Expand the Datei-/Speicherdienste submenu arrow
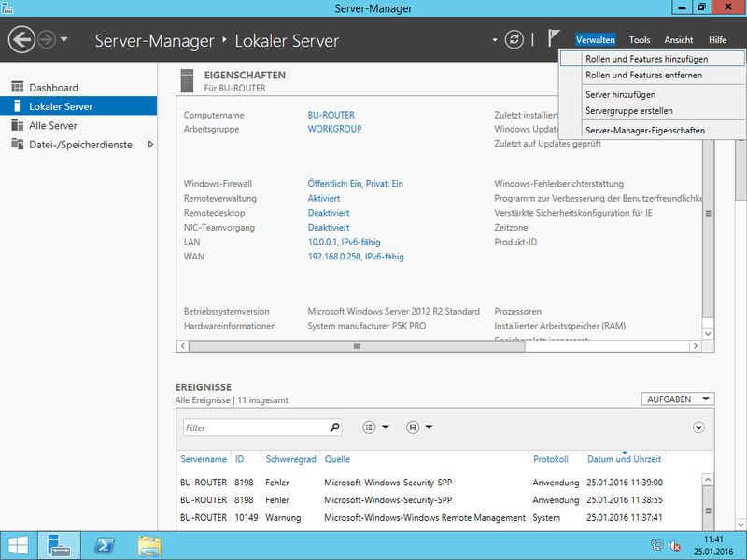Viewport: 747px width, 560px height. (x=151, y=145)
